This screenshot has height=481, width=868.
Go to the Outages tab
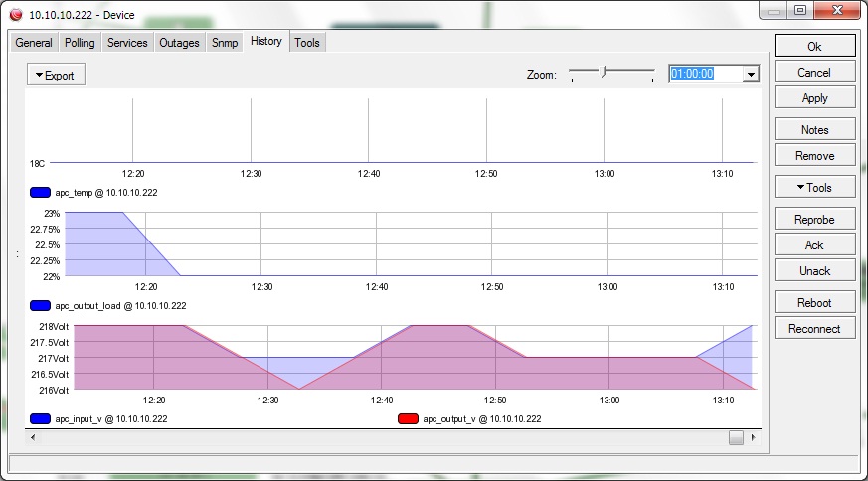179,43
